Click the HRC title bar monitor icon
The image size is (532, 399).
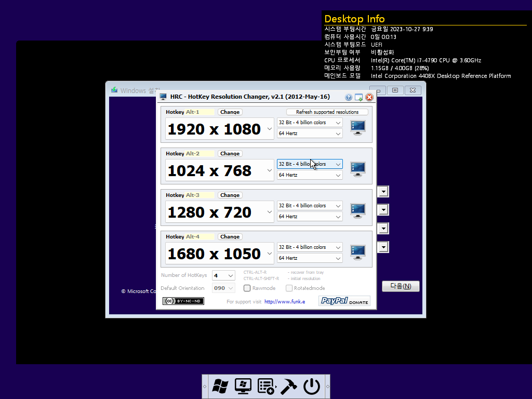pyautogui.click(x=163, y=97)
